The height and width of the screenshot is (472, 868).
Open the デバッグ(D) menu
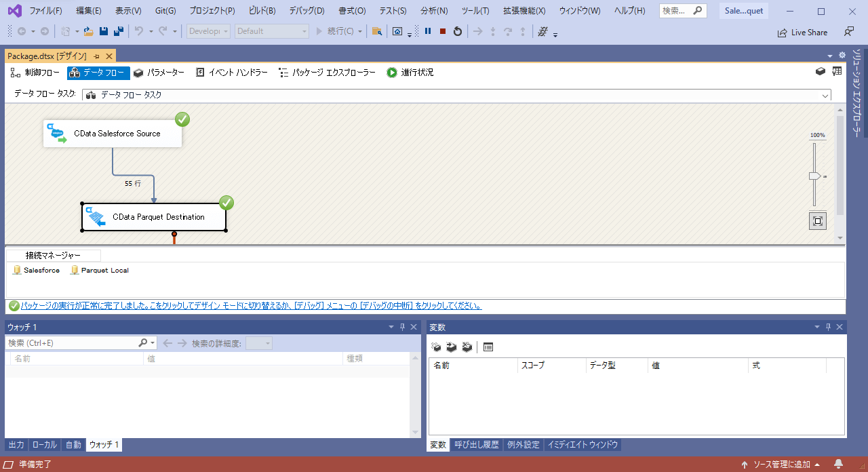point(307,11)
